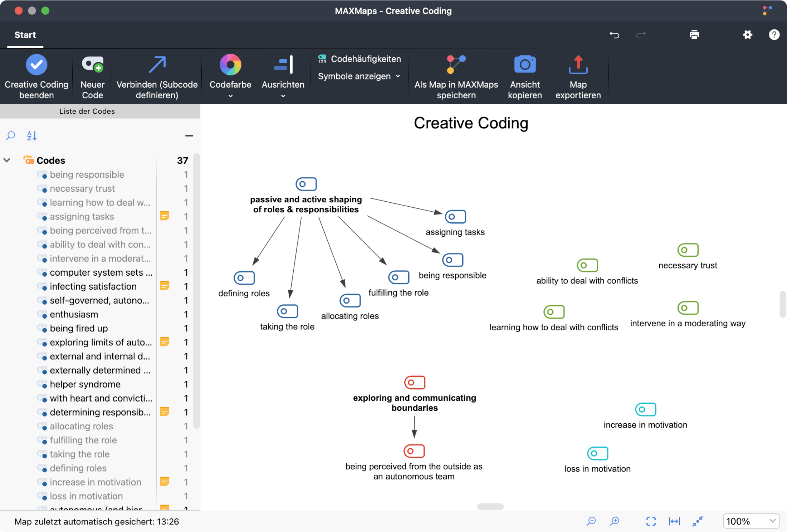Switch to the Start tab

point(25,35)
